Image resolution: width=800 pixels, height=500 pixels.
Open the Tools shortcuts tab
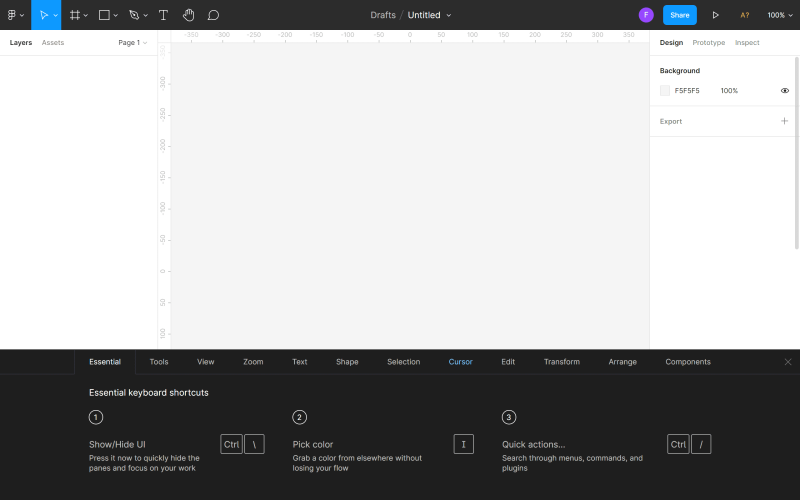[x=159, y=362]
